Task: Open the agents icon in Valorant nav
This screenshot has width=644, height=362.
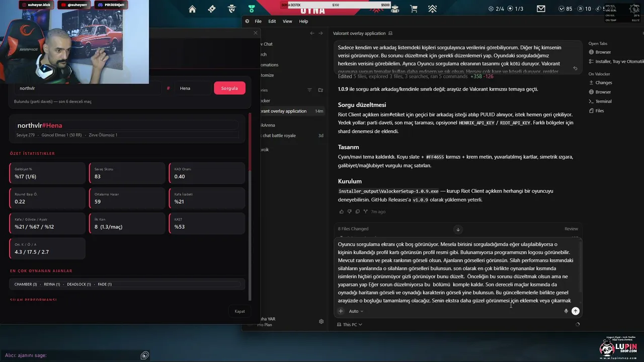Action: tap(232, 9)
